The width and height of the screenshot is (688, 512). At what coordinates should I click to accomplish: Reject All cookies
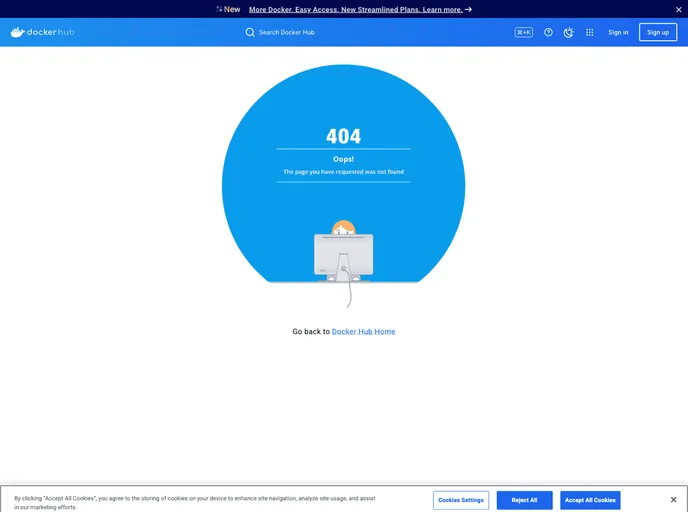[524, 500]
